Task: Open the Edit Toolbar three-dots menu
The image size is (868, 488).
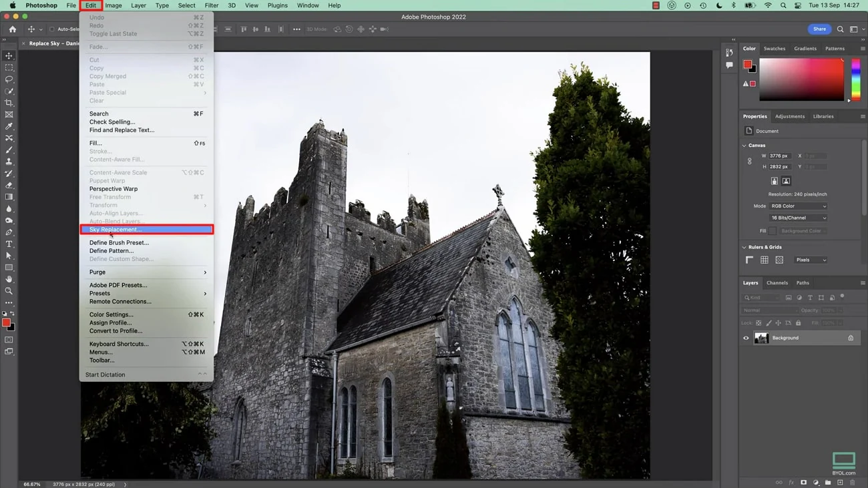Action: (x=9, y=303)
